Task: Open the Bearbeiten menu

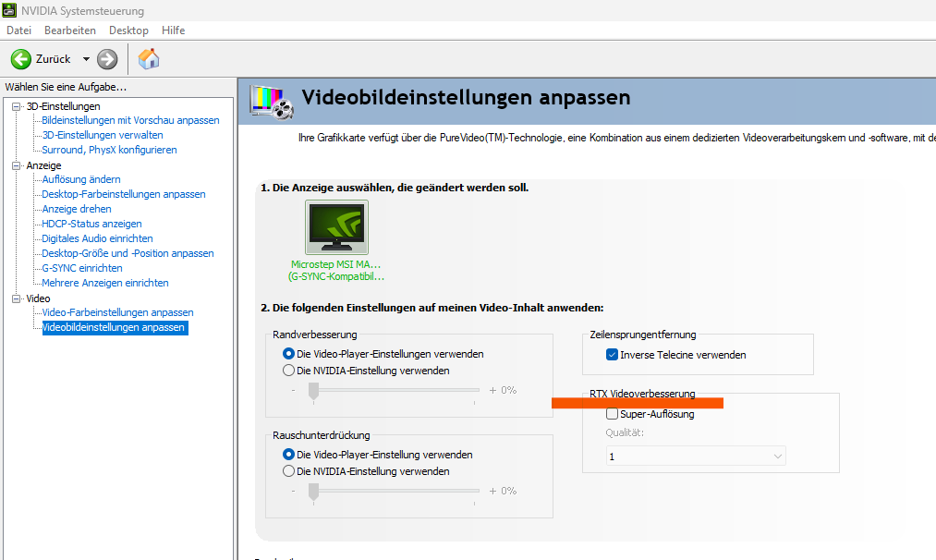Action: tap(70, 30)
